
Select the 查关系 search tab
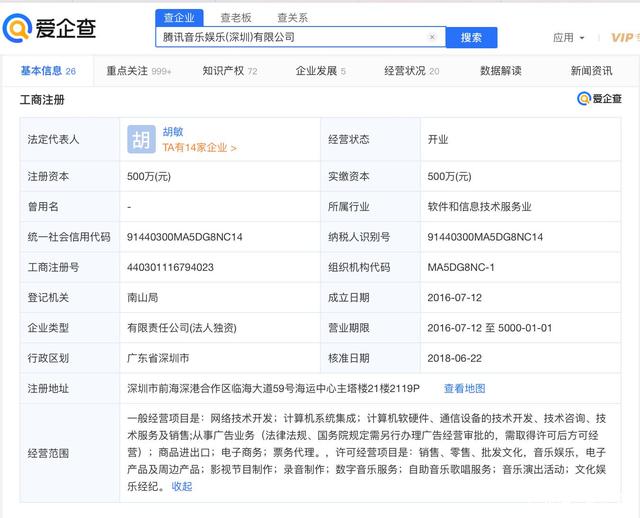[x=292, y=18]
